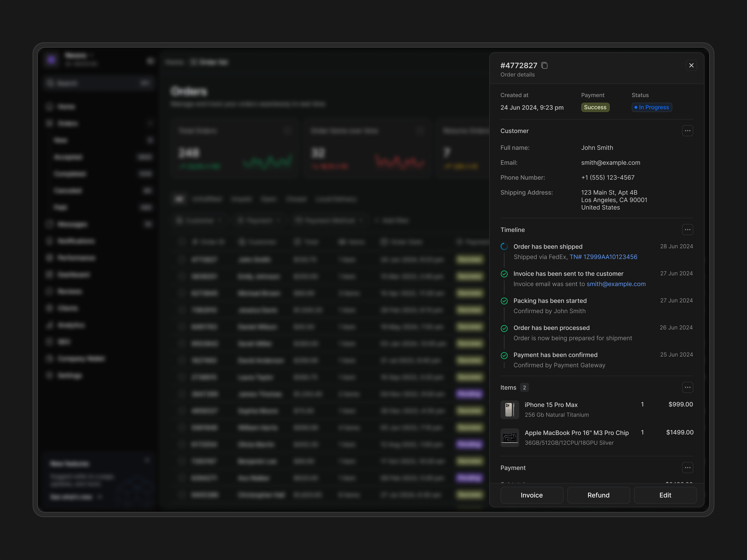Open the Add Filter menu
Screen dimensions: 747x560
[391, 220]
